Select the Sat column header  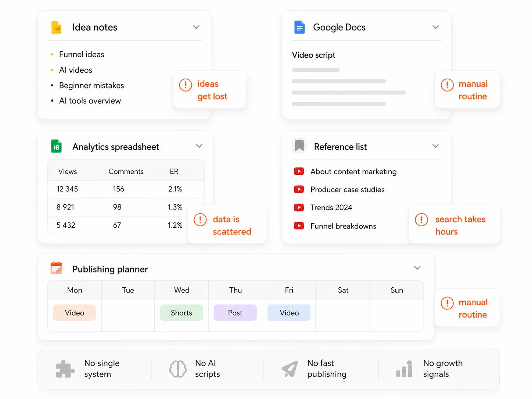point(343,290)
